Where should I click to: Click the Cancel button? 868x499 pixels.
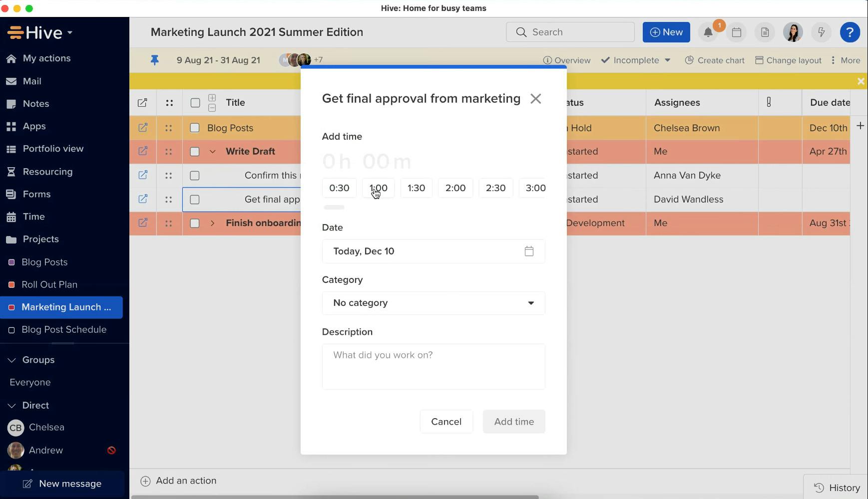pyautogui.click(x=446, y=422)
